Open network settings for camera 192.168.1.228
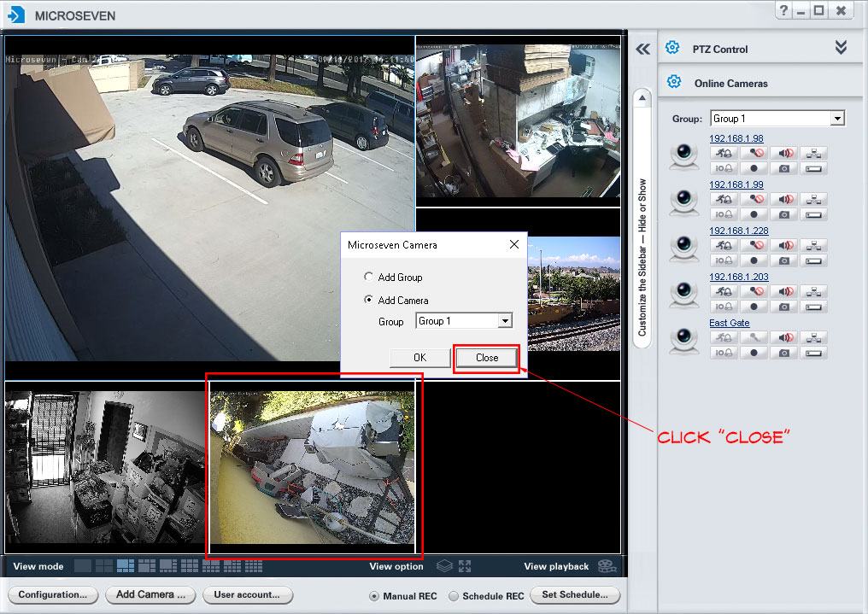This screenshot has width=868, height=614. 813,245
